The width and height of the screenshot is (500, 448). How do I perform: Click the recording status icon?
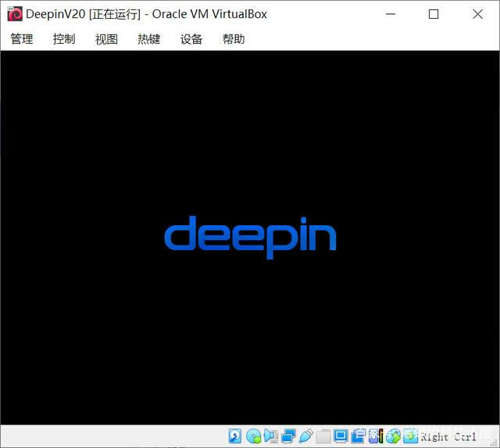(x=358, y=436)
